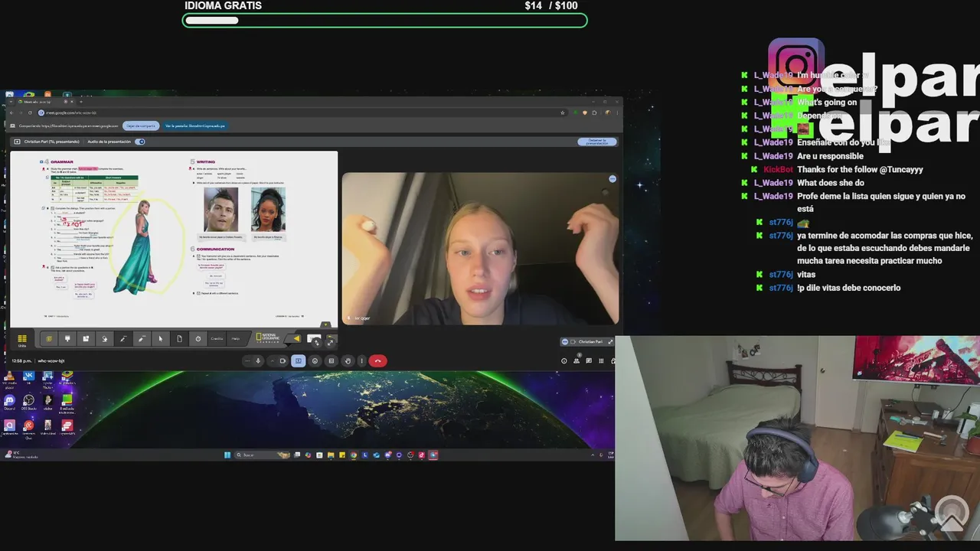Viewport: 980px width, 551px height.
Task: Toggle presentation audio switch
Action: [x=140, y=142]
